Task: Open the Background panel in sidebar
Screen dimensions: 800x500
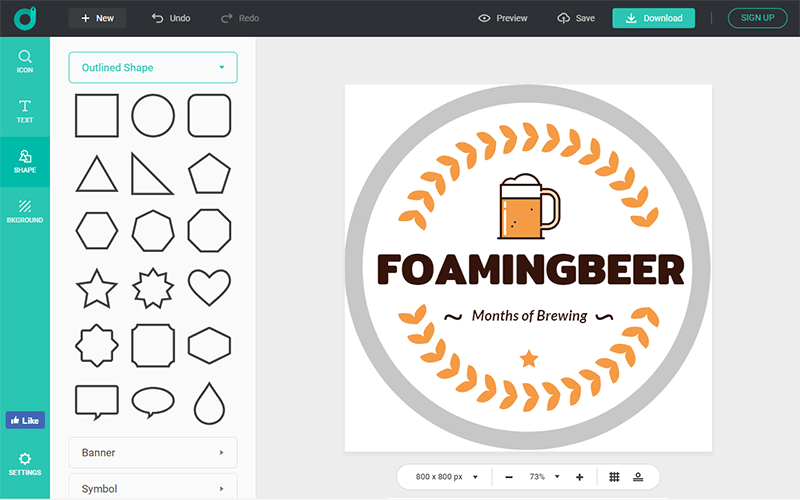Action: (x=25, y=211)
